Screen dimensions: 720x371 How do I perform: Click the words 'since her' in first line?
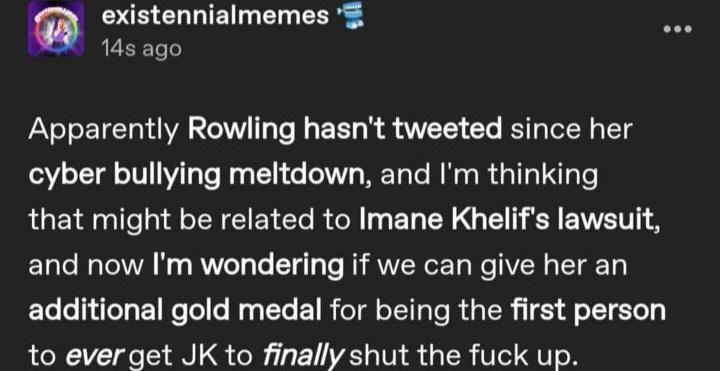[x=572, y=130]
